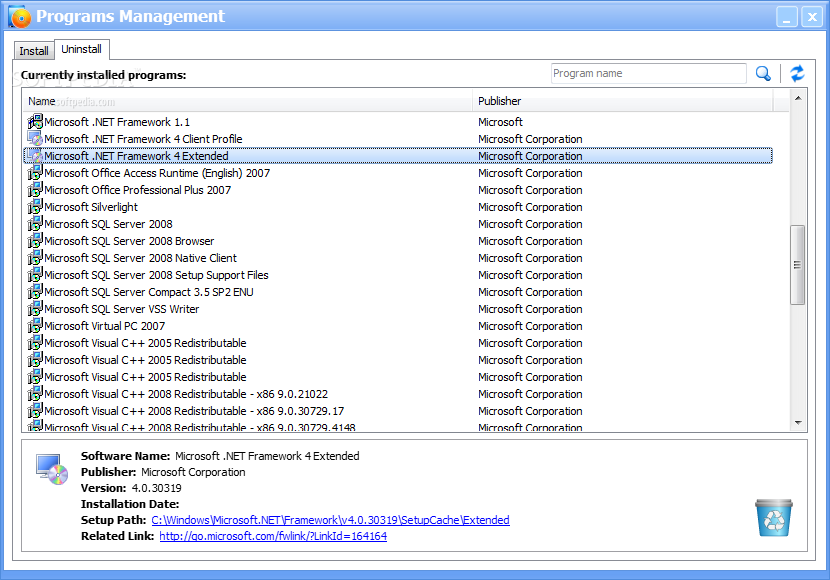The image size is (830, 580).
Task: Select Visual C++ 2008 Redistributable x86 9.0.30729.17
Action: coord(398,411)
